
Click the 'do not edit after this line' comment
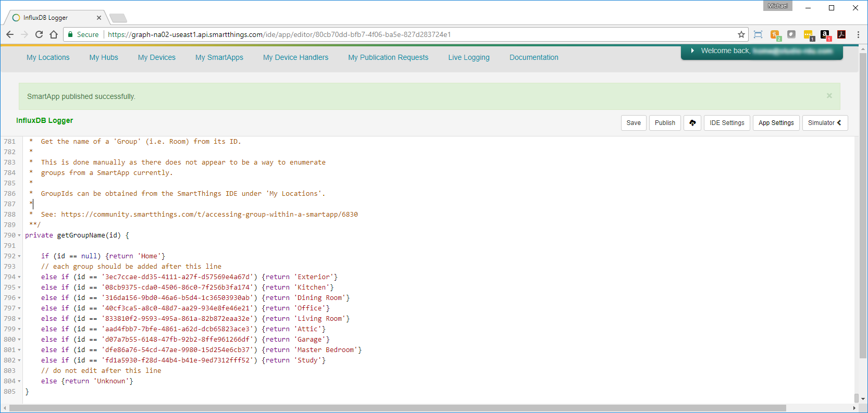101,371
